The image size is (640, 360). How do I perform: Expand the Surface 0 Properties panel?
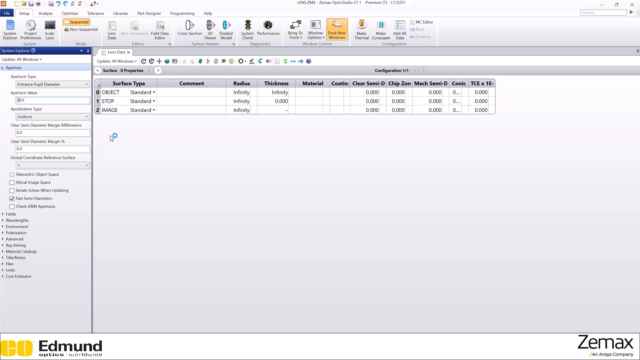(x=98, y=71)
